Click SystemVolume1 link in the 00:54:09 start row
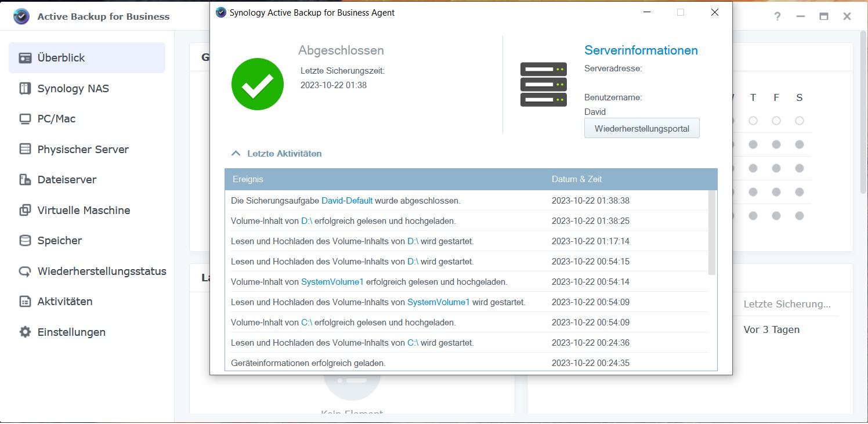This screenshot has width=868, height=424. (439, 302)
